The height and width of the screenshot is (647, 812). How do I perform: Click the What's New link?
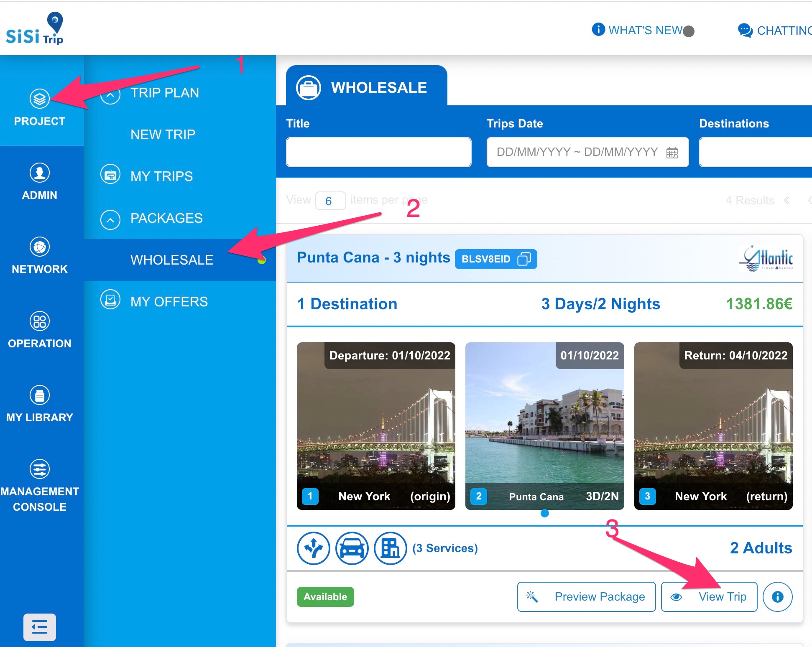[x=646, y=30]
